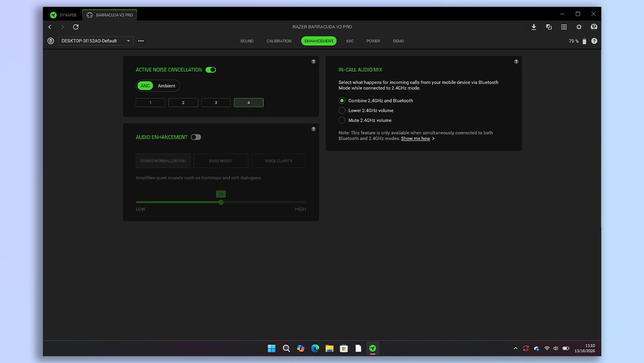
Task: Enable the Audio Enhancement switch
Action: point(196,137)
